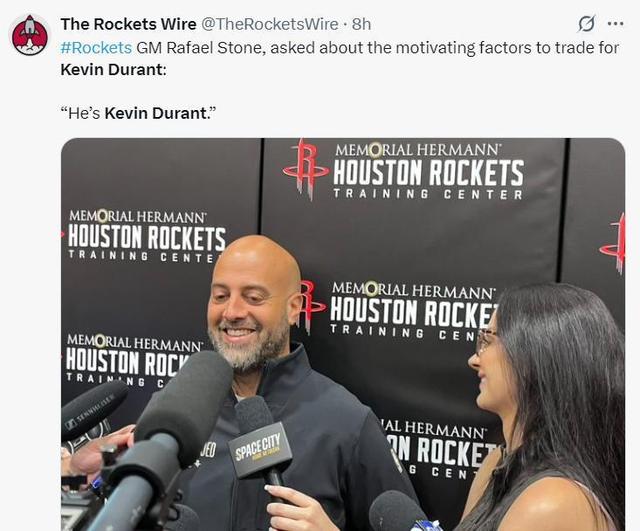Visit the @TheRocketsWire handle link

[269, 24]
